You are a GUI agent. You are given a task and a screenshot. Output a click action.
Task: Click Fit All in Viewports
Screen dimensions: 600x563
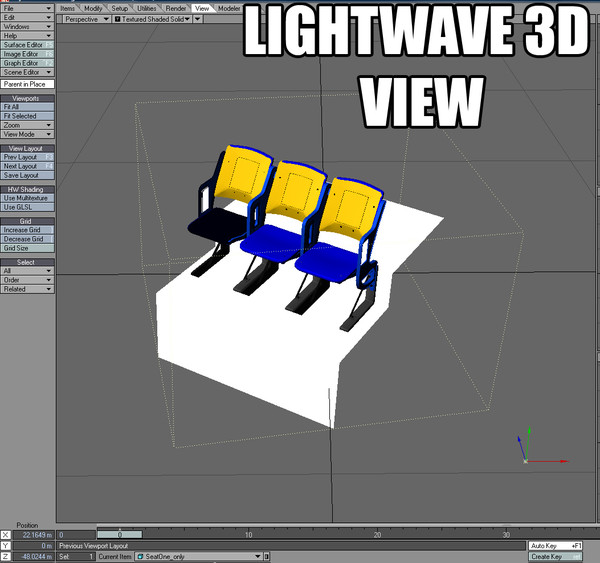click(x=27, y=107)
